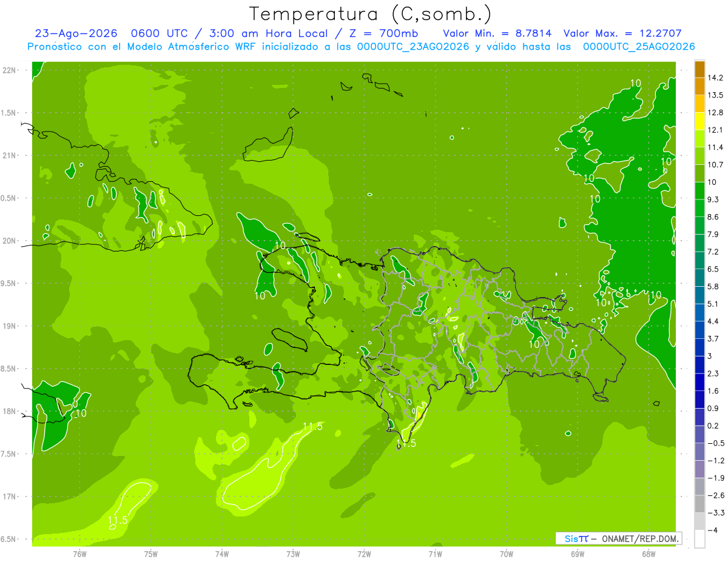Pick the gray swatch between -3.3 and -2.6
Viewport: 728px width, 562px height.
tap(699, 504)
